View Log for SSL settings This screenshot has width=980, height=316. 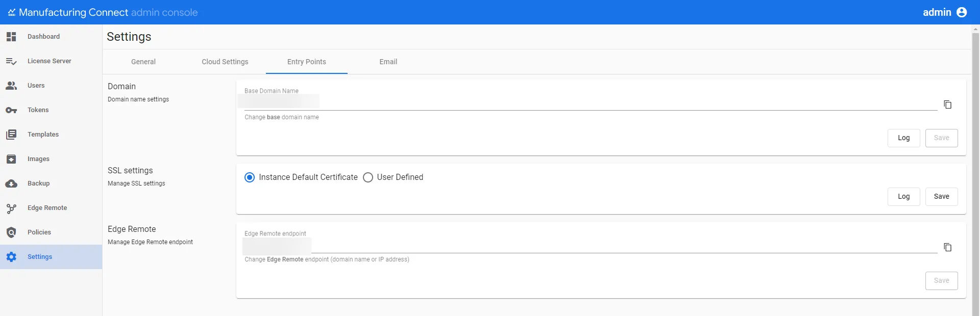904,197
